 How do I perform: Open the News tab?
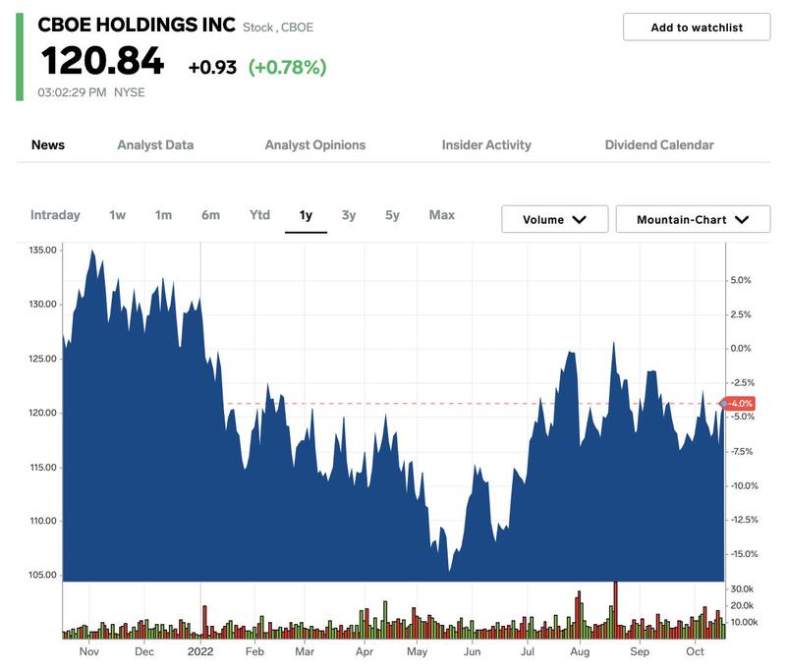point(48,144)
